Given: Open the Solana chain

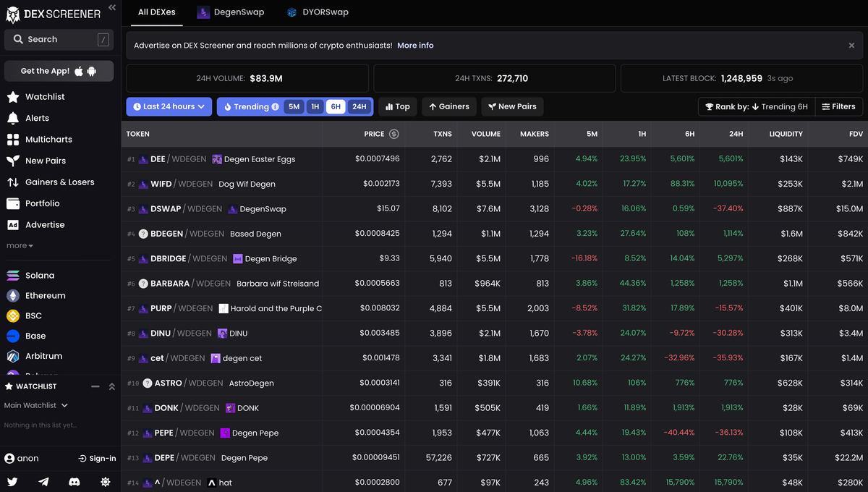Looking at the screenshot, I should point(40,276).
